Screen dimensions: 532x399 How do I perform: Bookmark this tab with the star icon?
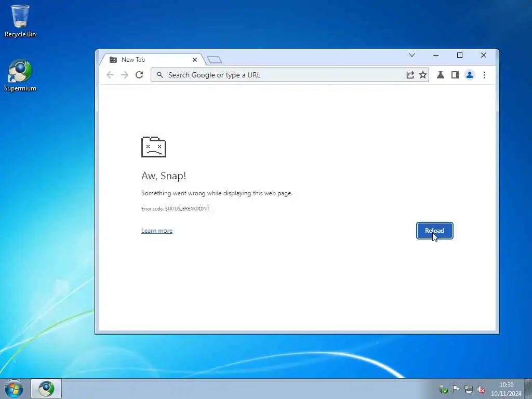pyautogui.click(x=423, y=75)
